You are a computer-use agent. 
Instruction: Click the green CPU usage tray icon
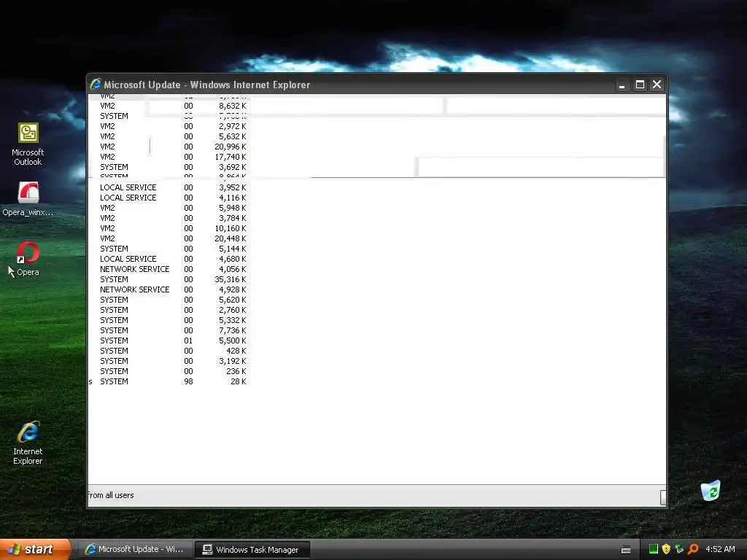pos(653,549)
